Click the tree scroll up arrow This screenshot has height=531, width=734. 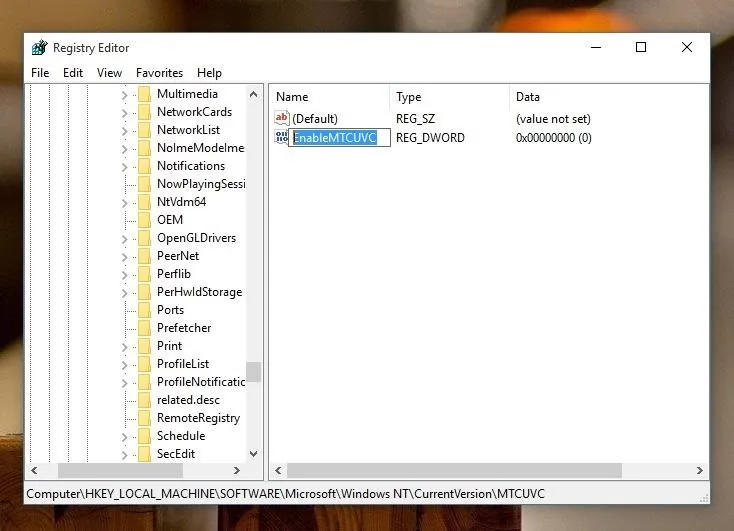(254, 94)
